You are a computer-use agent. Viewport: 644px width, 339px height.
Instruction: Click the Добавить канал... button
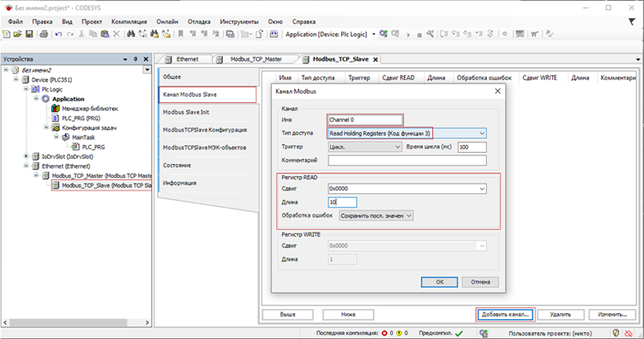pos(505,314)
